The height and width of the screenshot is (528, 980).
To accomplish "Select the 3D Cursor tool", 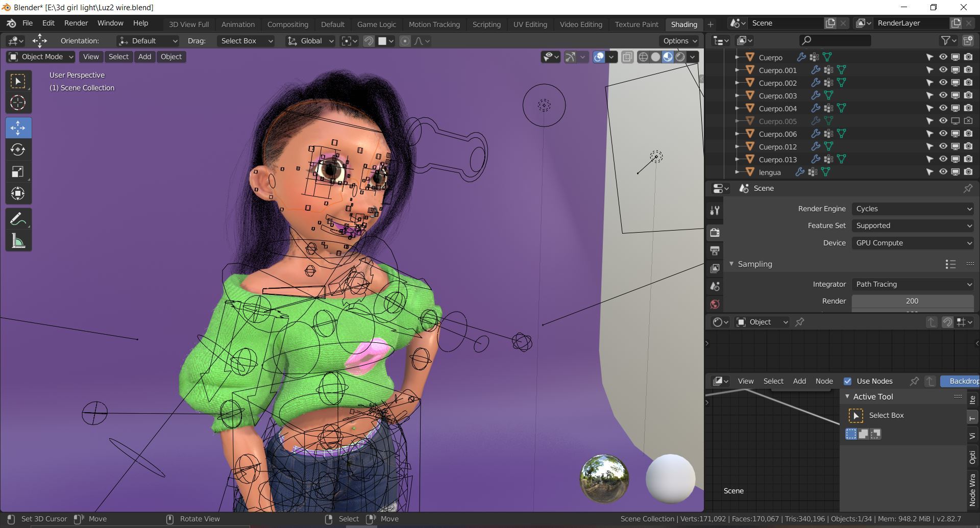I will tap(18, 103).
